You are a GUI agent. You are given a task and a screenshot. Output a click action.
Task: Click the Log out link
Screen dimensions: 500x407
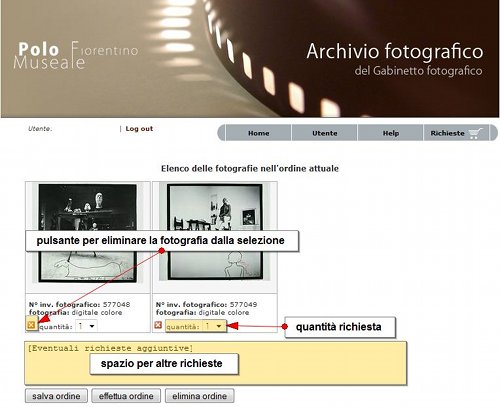coord(139,129)
